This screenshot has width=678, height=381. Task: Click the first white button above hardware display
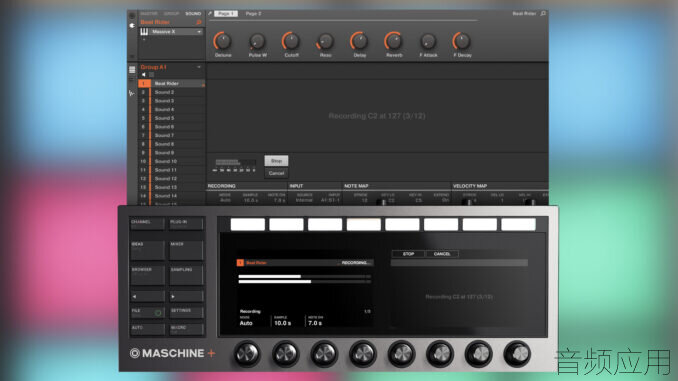click(248, 224)
